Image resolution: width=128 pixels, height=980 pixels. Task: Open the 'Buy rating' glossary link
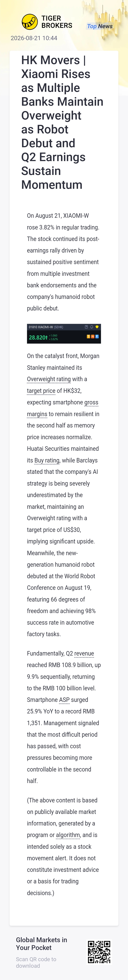tap(47, 460)
